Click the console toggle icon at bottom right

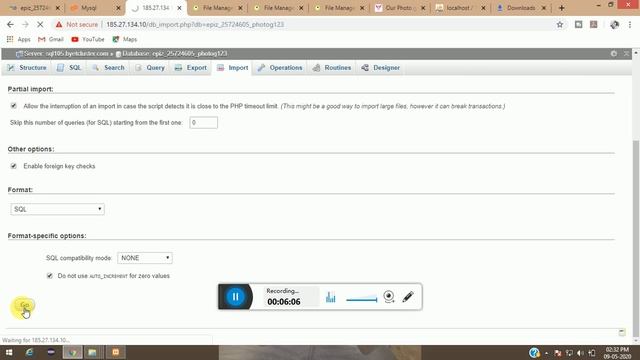pos(622,332)
